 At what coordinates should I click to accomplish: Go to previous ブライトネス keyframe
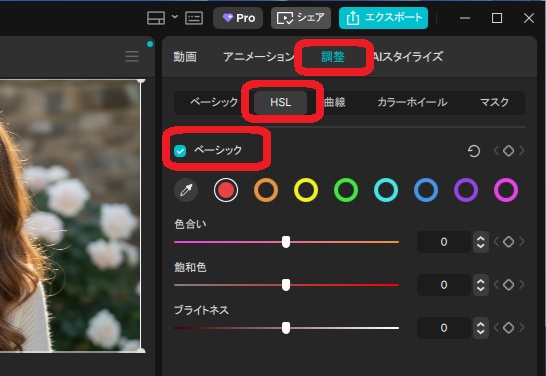496,328
